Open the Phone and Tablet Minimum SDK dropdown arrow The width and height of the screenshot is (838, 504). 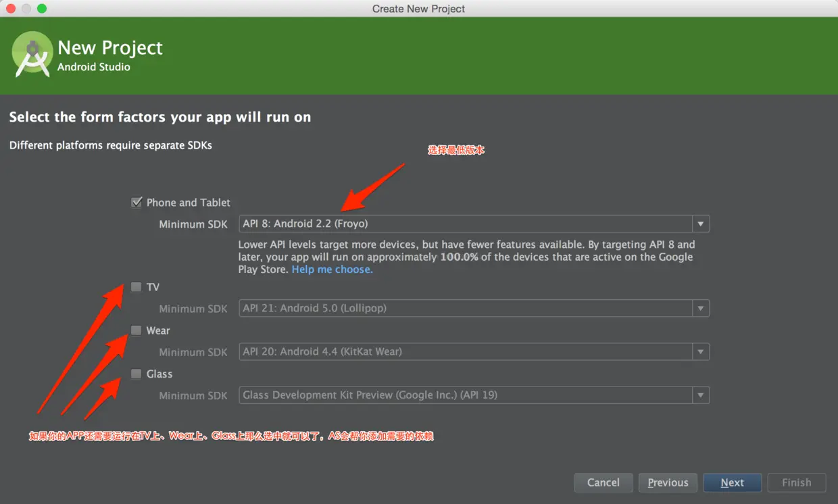(x=701, y=224)
